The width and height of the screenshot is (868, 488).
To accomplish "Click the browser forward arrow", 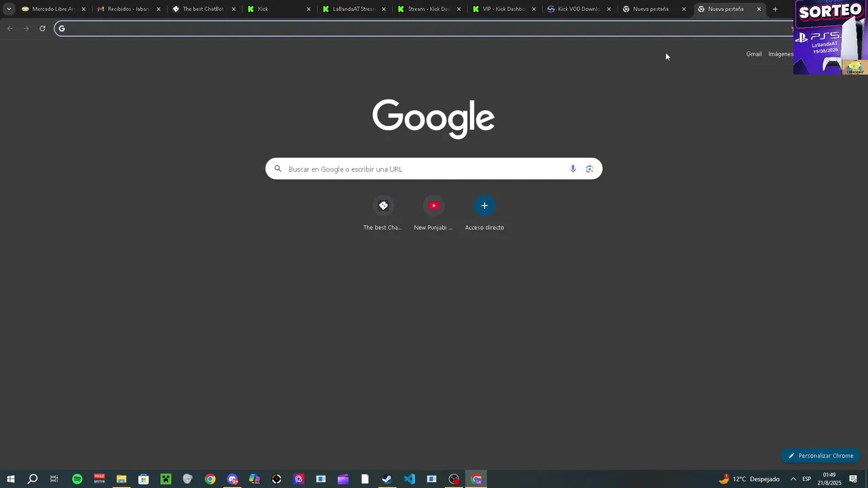I will click(26, 28).
